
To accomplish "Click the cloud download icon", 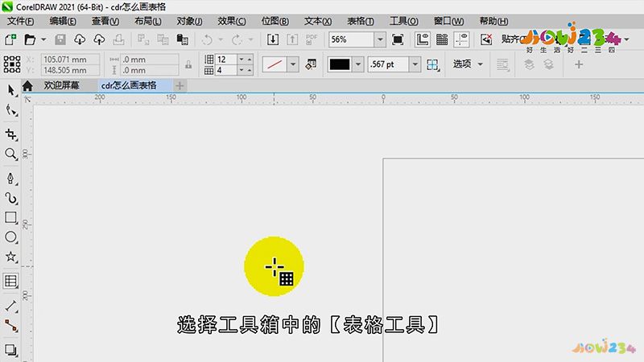I will pyautogui.click(x=80, y=39).
